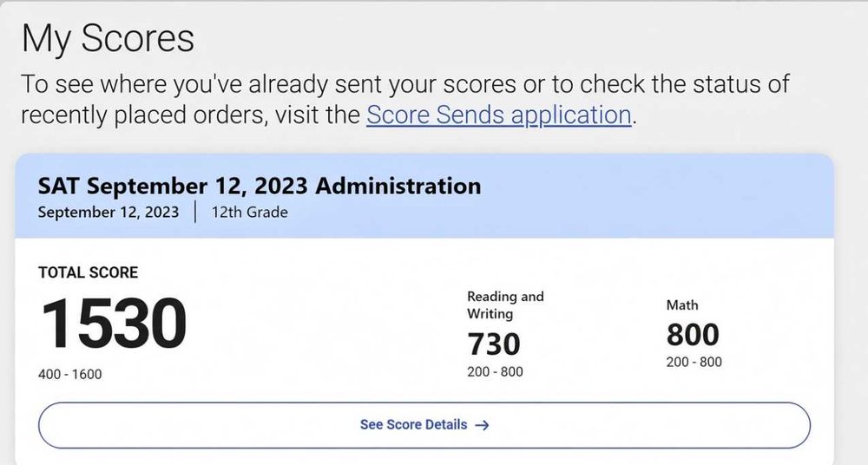Open the Score Sends application link
The image size is (868, 465).
tap(499, 115)
